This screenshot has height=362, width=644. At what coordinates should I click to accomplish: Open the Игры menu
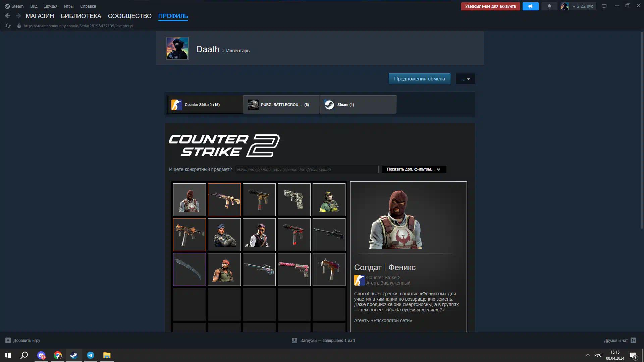(69, 6)
